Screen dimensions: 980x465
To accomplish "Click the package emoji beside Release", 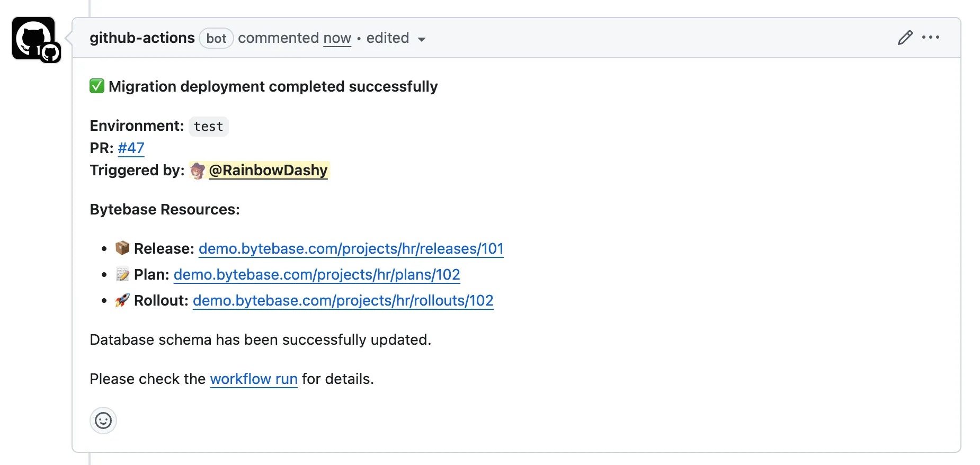I will 122,248.
